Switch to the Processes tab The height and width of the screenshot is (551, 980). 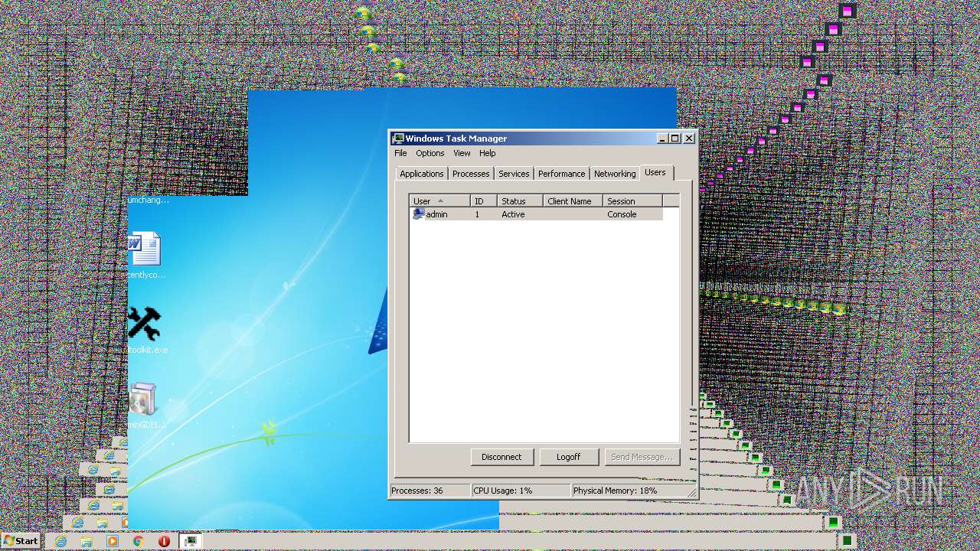tap(471, 174)
